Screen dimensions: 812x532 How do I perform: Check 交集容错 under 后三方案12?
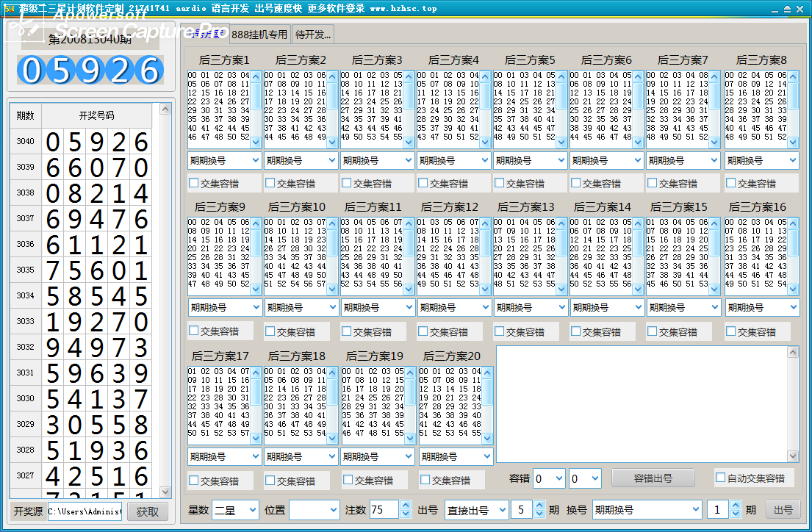pyautogui.click(x=423, y=331)
